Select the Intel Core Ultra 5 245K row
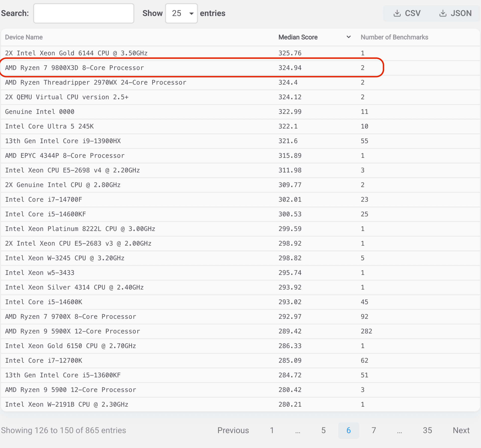Viewport: 481px width, 448px height. (x=49, y=126)
